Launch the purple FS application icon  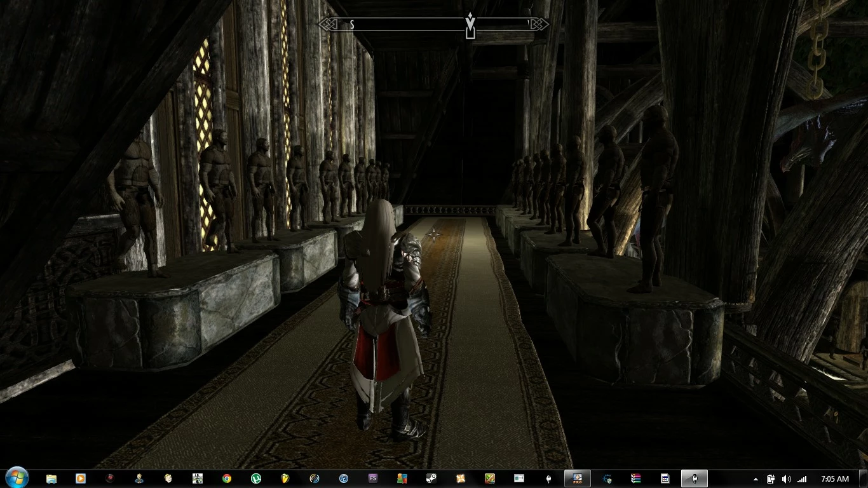pyautogui.click(x=373, y=478)
